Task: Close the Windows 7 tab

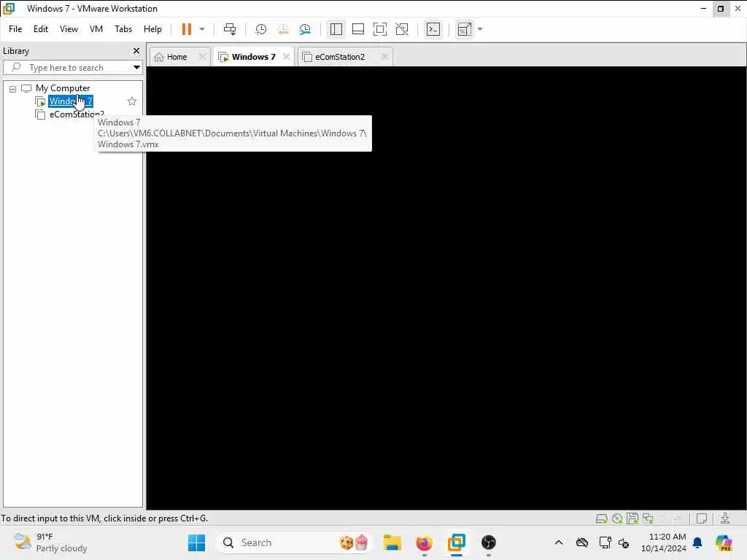Action: point(286,56)
